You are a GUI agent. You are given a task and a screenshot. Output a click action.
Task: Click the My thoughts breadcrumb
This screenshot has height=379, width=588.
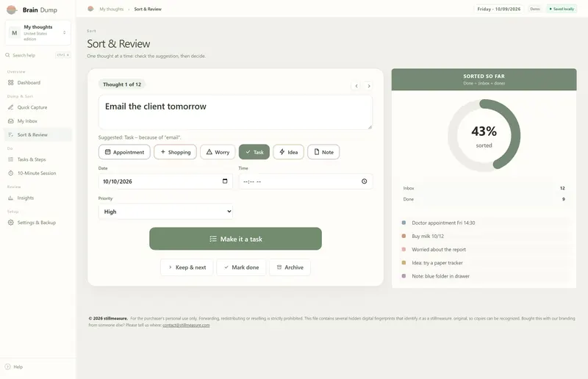(112, 9)
